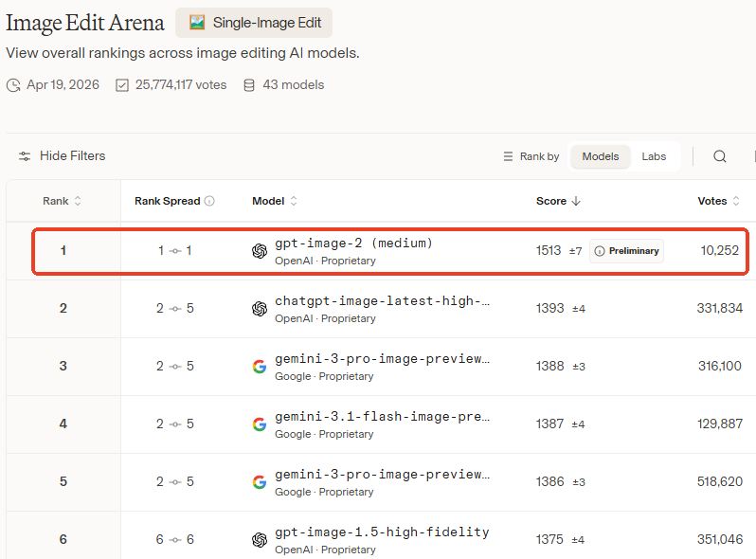Click the search magnifier icon

(x=720, y=156)
